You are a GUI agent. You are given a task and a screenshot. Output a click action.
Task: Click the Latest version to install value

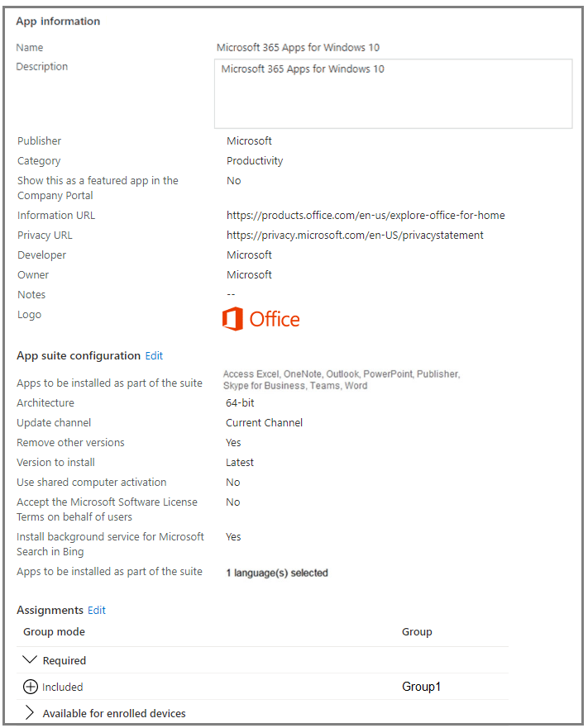(x=240, y=463)
